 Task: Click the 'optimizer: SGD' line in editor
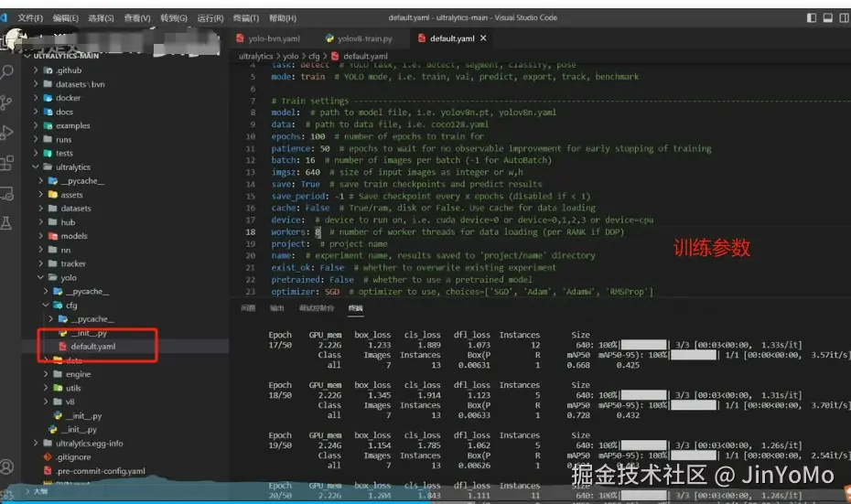(x=462, y=292)
